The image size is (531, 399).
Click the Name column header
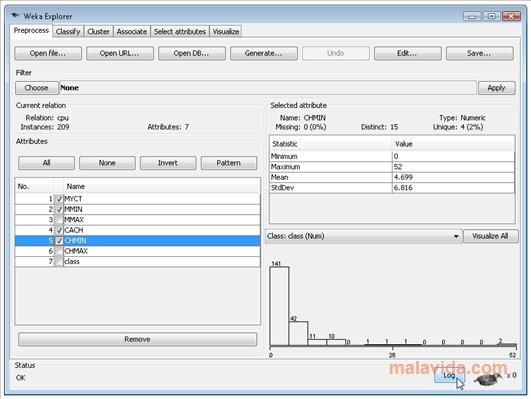(162, 186)
